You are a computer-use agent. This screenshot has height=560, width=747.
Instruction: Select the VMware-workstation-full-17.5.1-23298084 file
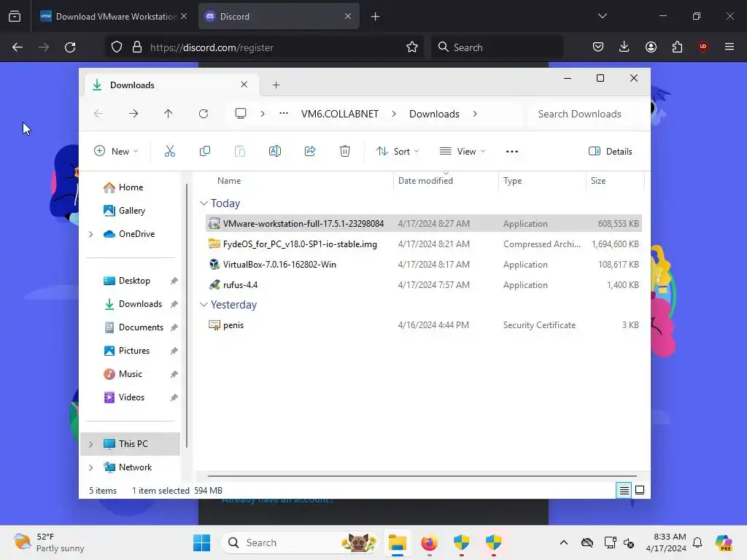click(x=424, y=223)
